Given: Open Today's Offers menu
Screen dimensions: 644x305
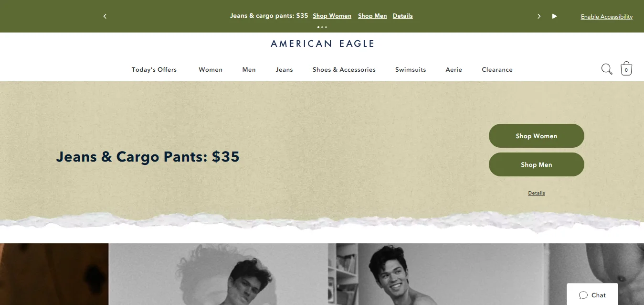Looking at the screenshot, I should [x=154, y=70].
